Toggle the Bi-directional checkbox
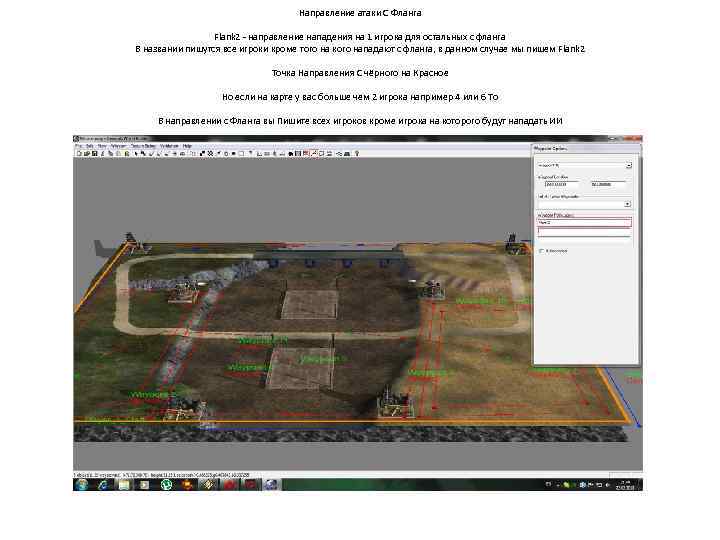Image resolution: width=720 pixels, height=540 pixels. pos(541,251)
